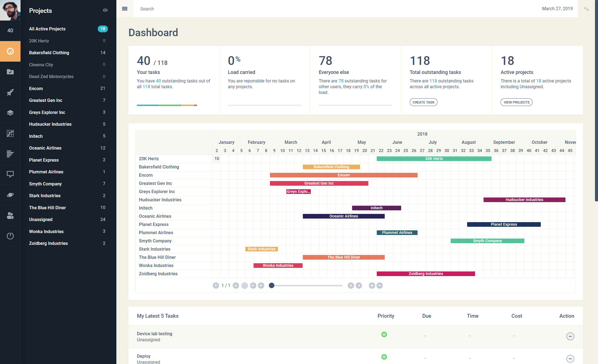Open the speech bubble comments icon
This screenshot has width=598, height=364.
(x=10, y=174)
